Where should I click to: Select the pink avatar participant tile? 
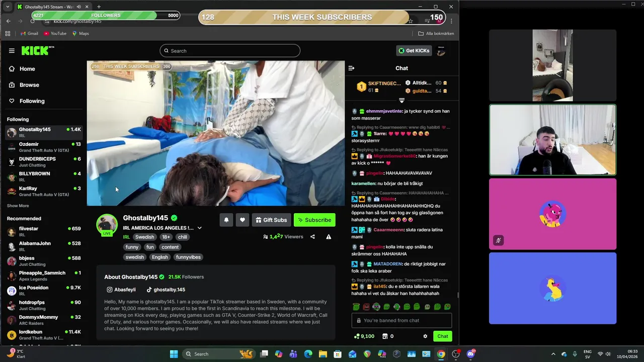pos(552,214)
